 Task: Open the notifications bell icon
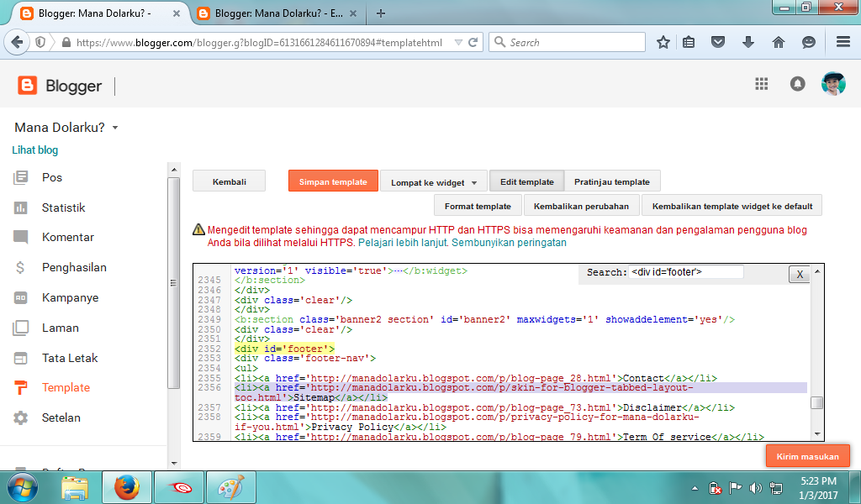pyautogui.click(x=797, y=84)
